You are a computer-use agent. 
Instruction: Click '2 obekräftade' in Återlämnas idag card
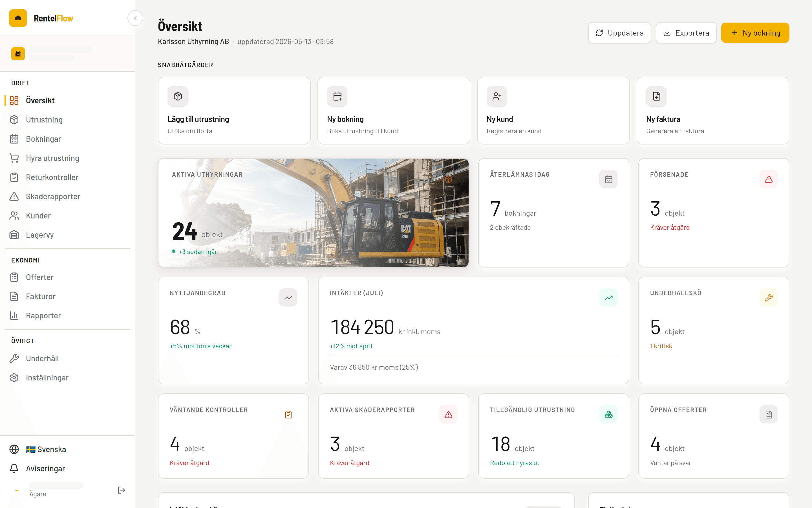[510, 227]
